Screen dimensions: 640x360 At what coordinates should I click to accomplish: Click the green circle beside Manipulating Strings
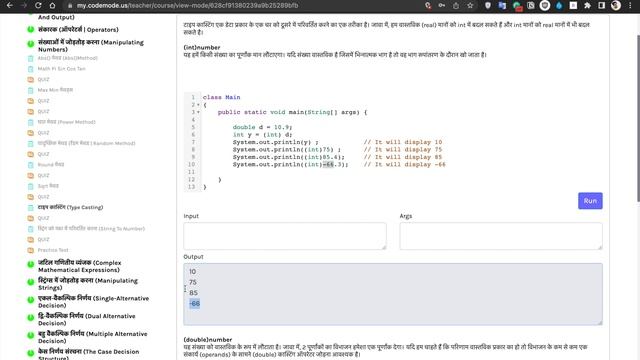click(31, 282)
